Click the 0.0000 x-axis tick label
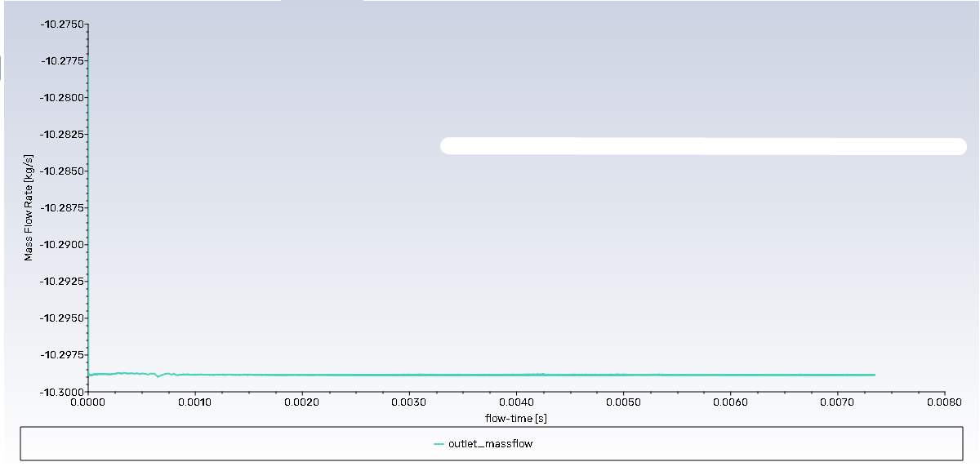 tap(87, 403)
